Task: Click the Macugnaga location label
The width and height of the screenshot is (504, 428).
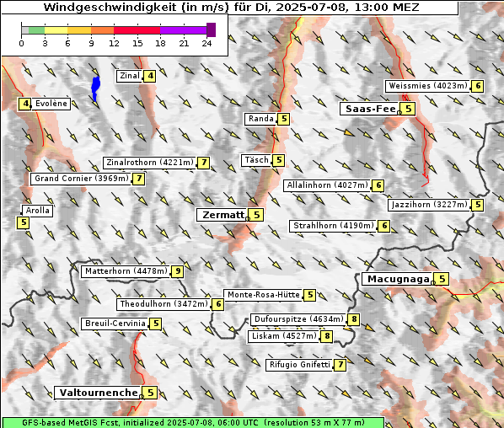Action: (399, 279)
